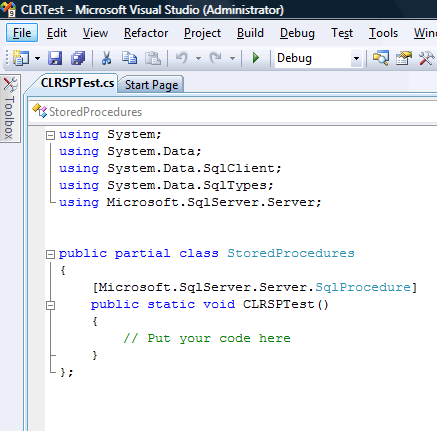Click the Properties Window toolbar icon

point(404,58)
